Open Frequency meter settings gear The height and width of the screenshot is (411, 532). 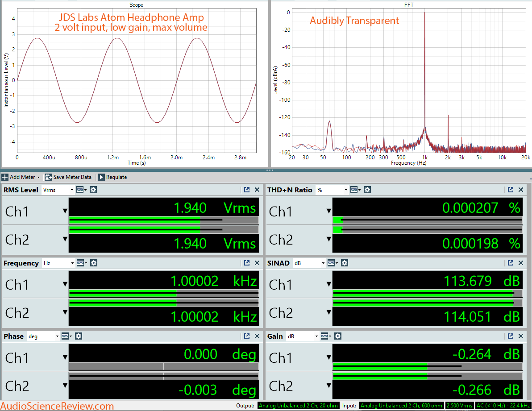pyautogui.click(x=94, y=263)
